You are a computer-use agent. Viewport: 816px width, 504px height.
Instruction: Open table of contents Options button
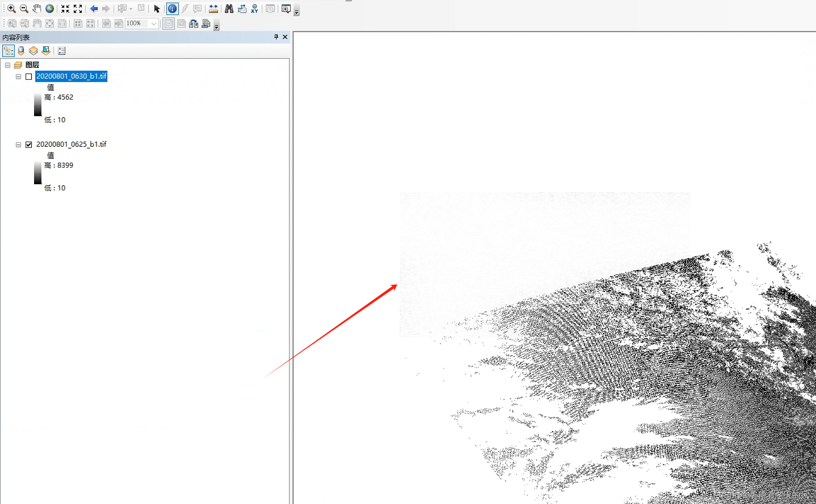(x=62, y=51)
